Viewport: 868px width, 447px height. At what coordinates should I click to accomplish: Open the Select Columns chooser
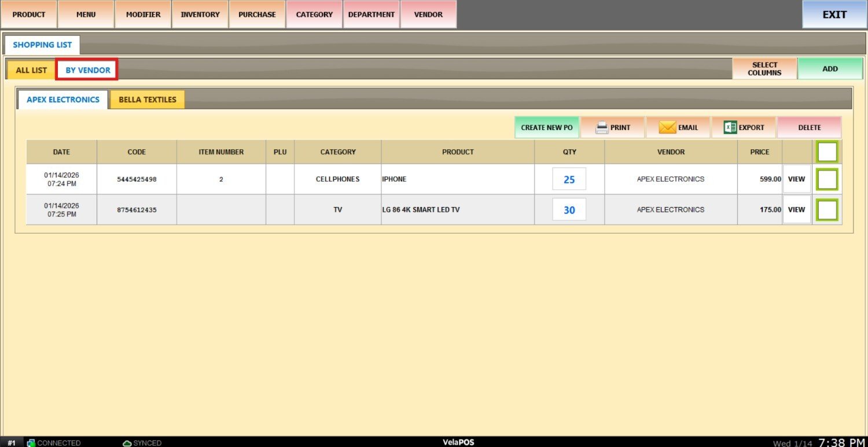click(764, 69)
